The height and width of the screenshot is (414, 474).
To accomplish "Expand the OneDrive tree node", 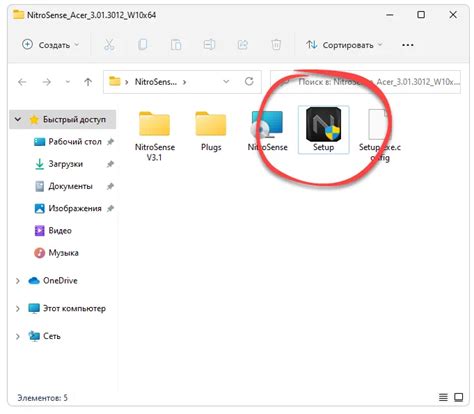I will (x=18, y=281).
